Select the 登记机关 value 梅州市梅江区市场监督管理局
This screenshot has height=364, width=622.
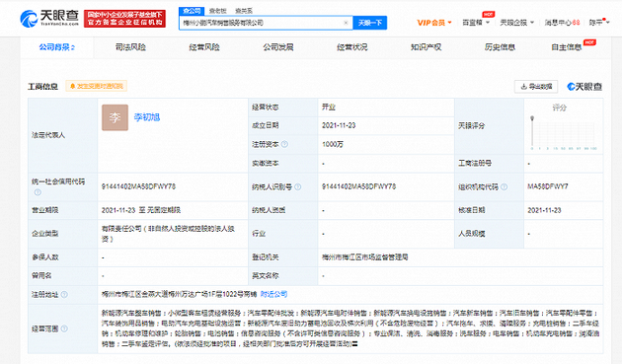tap(364, 257)
